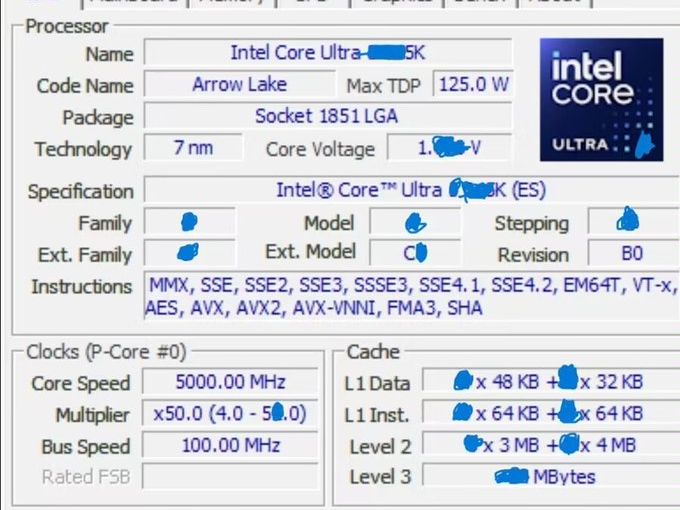Click the Model value field
Image resolution: width=680 pixels, height=510 pixels.
click(415, 222)
